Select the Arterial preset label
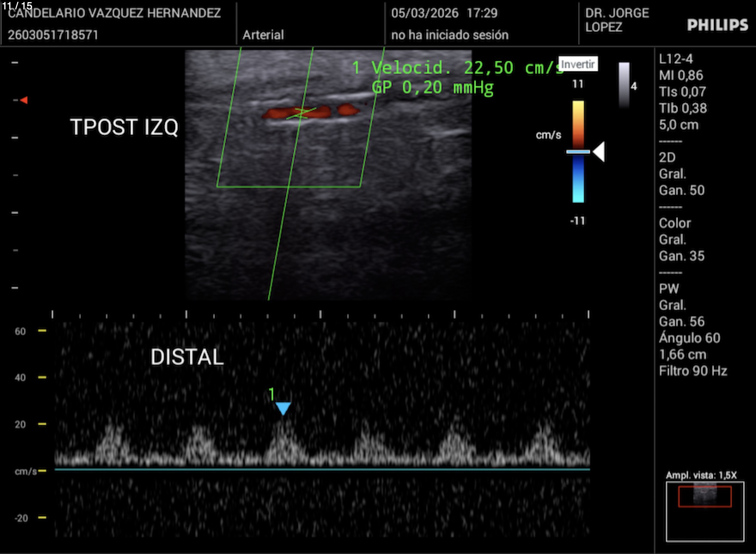Viewport: 756px width, 554px height. [x=263, y=35]
